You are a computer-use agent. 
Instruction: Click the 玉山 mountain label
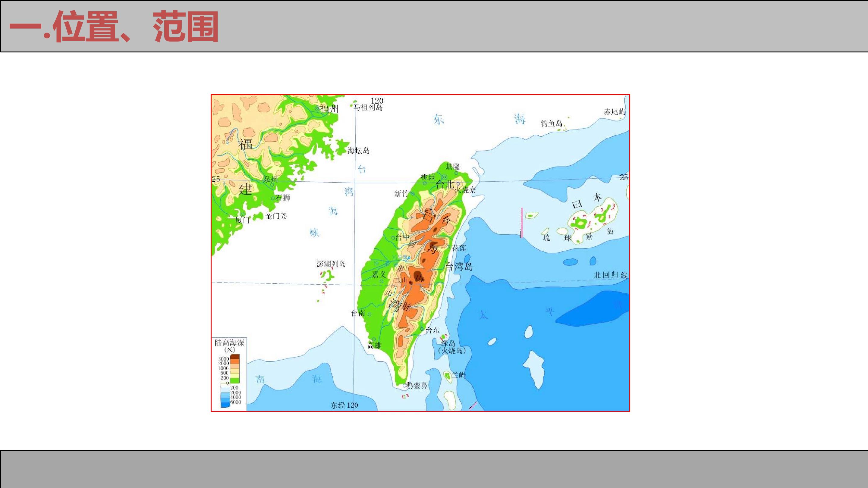(x=402, y=280)
